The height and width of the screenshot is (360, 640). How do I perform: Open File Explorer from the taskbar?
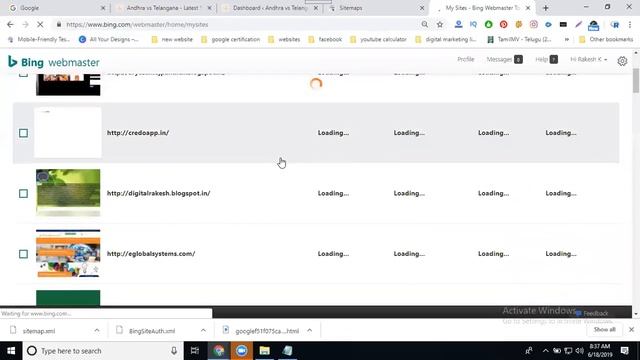click(x=264, y=351)
